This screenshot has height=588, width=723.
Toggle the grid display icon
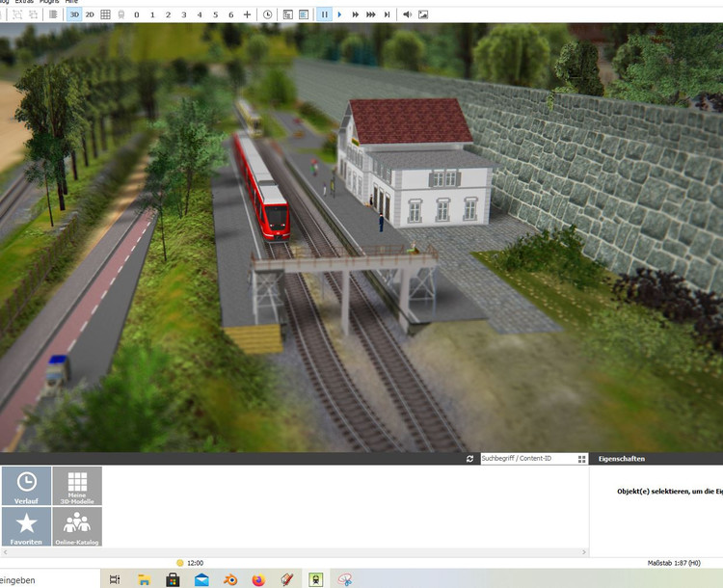(106, 14)
